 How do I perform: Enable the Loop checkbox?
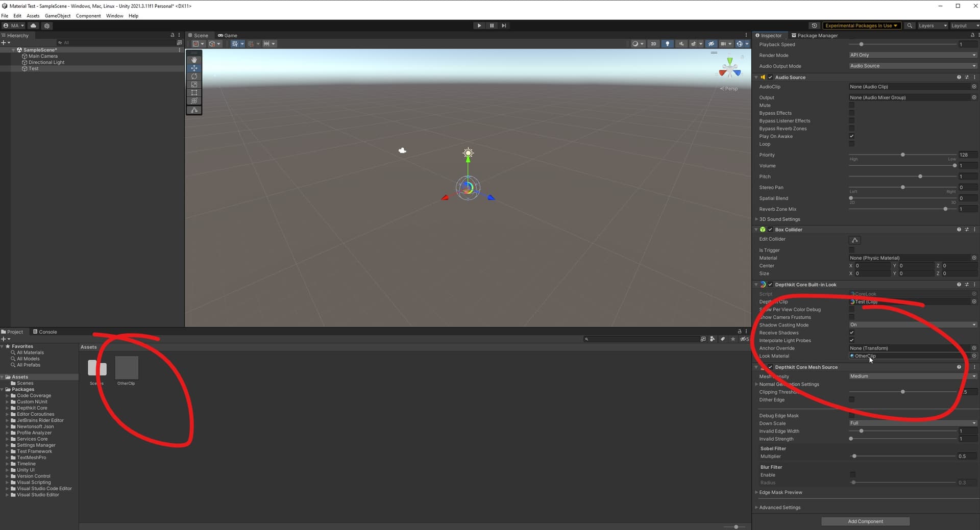(x=851, y=144)
